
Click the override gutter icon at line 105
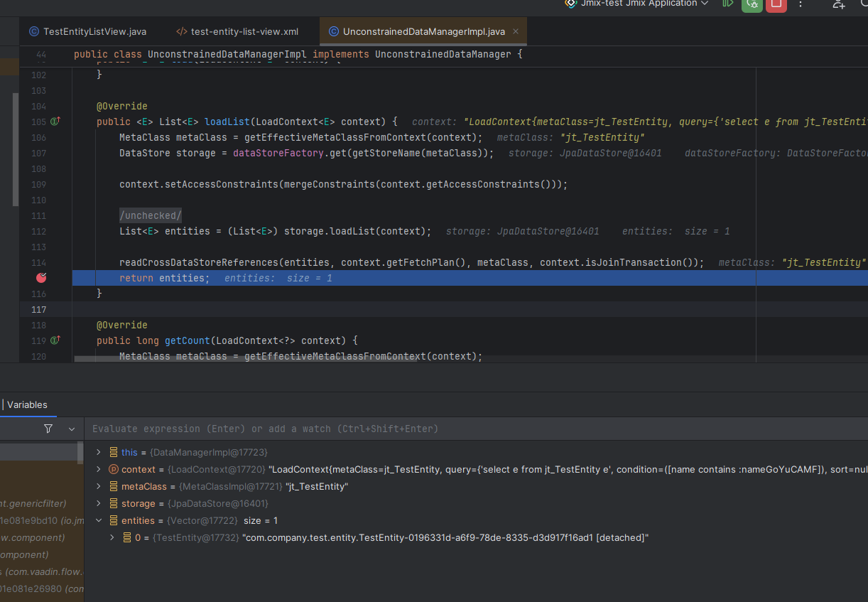(55, 122)
